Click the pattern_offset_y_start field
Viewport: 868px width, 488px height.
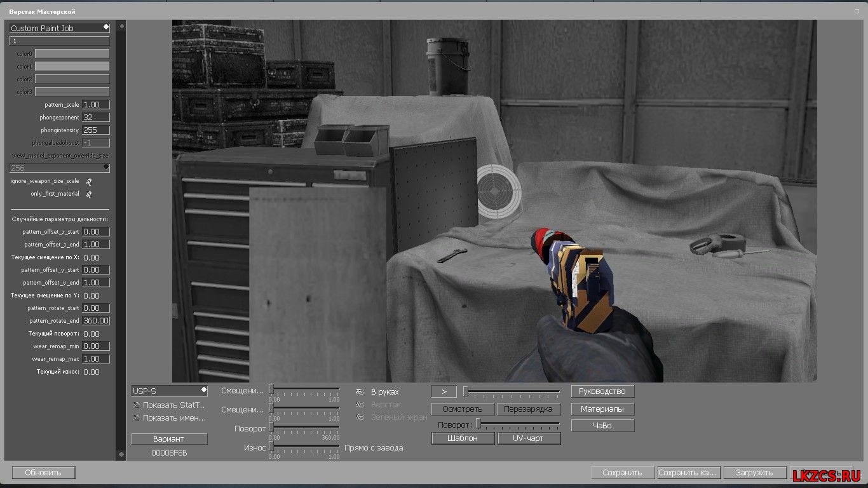point(96,270)
